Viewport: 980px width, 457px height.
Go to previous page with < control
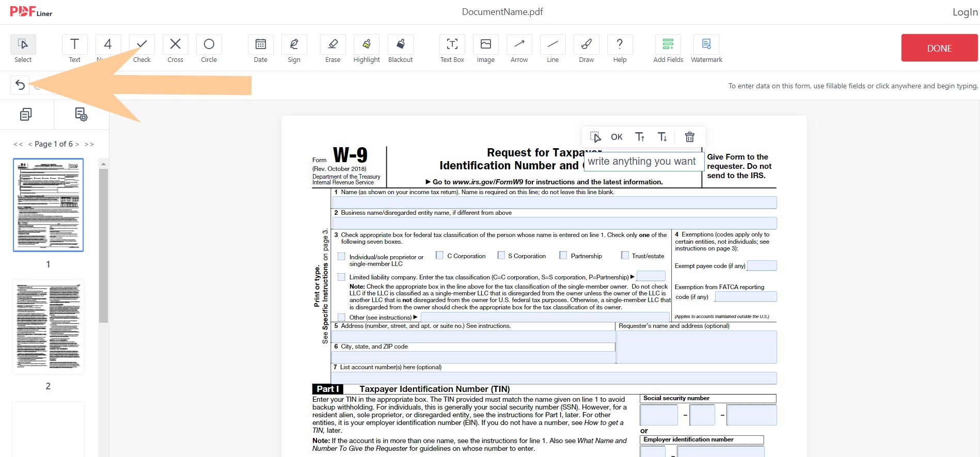point(30,144)
